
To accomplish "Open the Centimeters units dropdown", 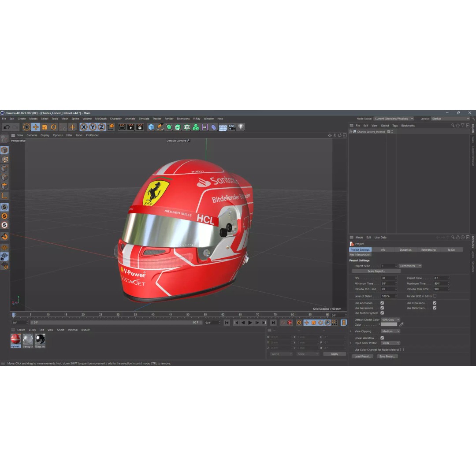I will pos(410,266).
